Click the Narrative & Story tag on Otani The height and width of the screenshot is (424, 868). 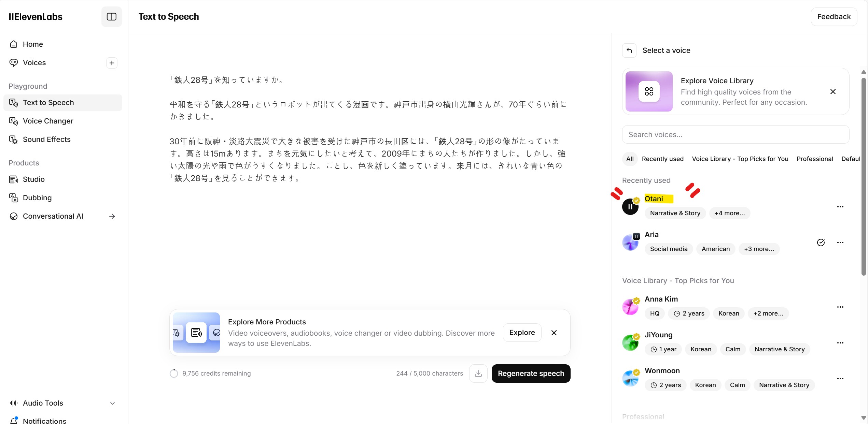[675, 213]
